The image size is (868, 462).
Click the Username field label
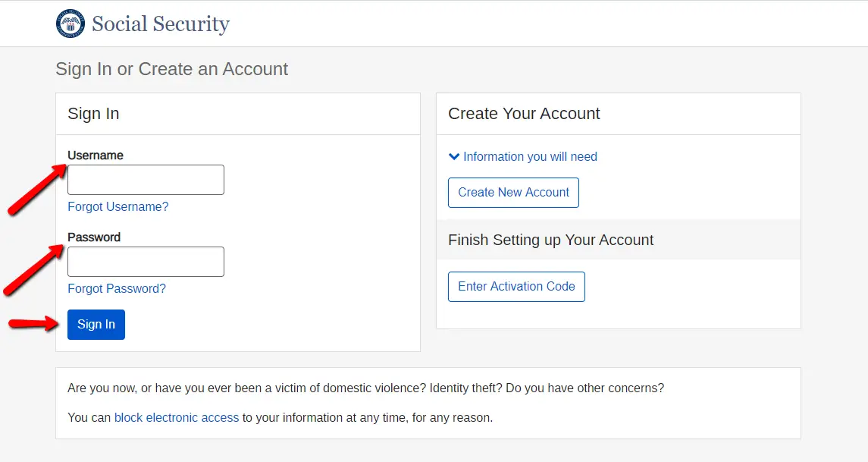click(96, 155)
